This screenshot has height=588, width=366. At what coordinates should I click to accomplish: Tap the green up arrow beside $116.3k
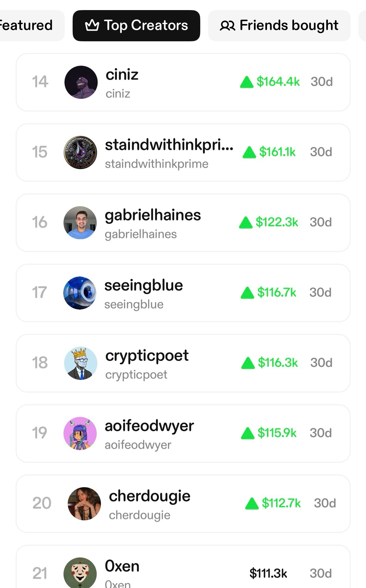click(x=248, y=363)
